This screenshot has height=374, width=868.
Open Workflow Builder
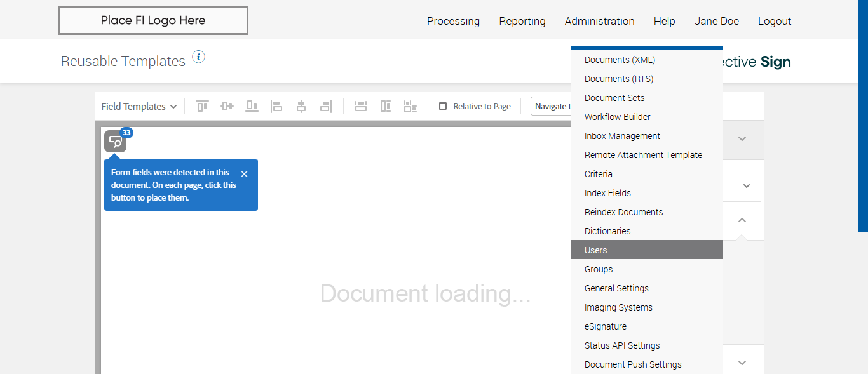(647, 117)
